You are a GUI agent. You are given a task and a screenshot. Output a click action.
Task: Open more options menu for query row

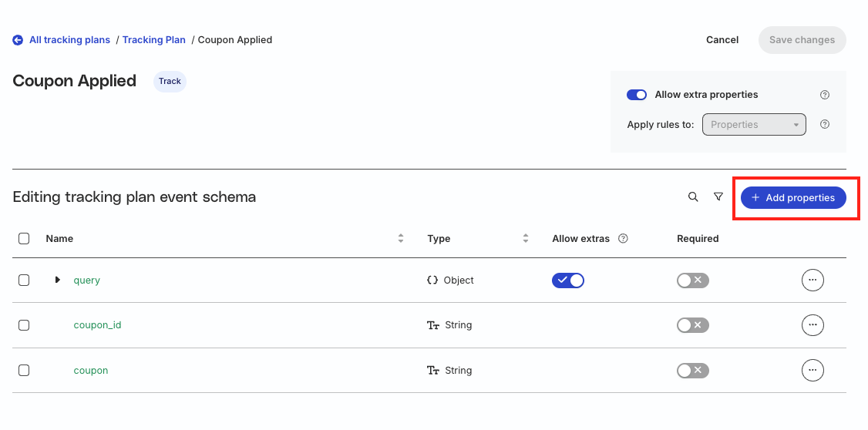coord(812,280)
